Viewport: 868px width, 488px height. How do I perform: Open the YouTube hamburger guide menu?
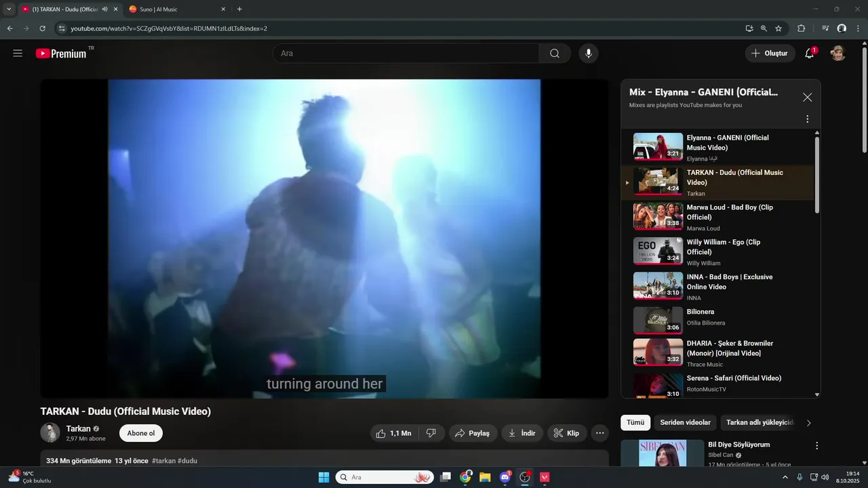click(18, 54)
